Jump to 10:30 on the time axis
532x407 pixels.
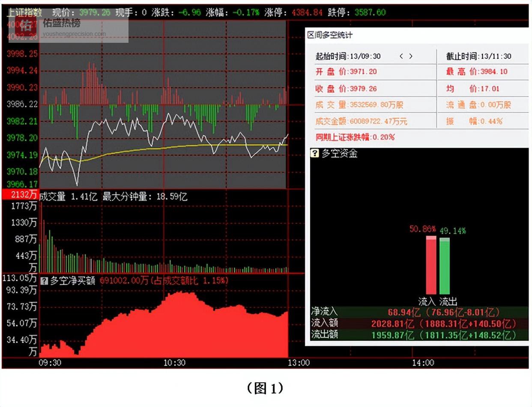tap(174, 362)
